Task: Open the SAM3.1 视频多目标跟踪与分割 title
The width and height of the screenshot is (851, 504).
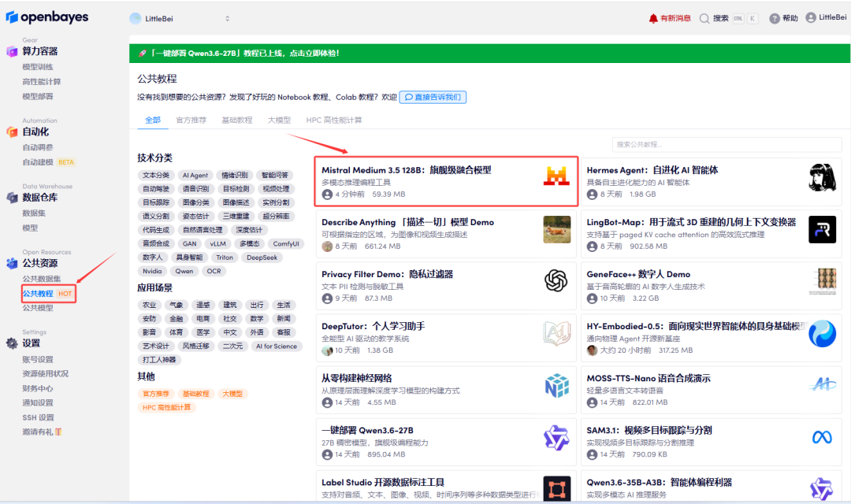Action: coord(649,430)
